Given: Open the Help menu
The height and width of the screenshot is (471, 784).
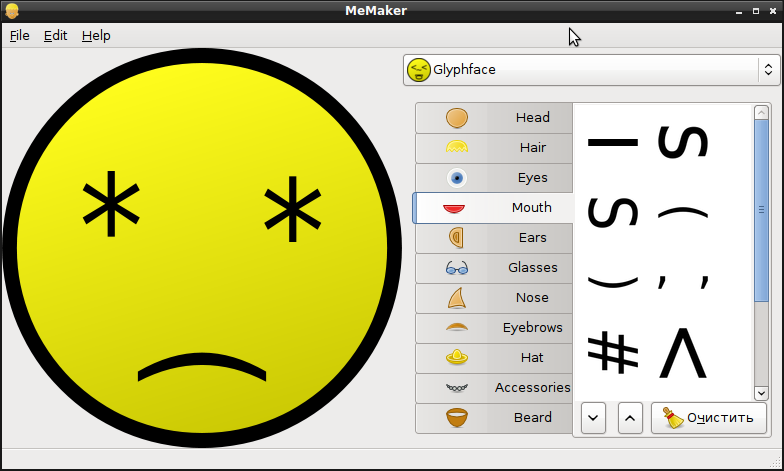Looking at the screenshot, I should 96,36.
